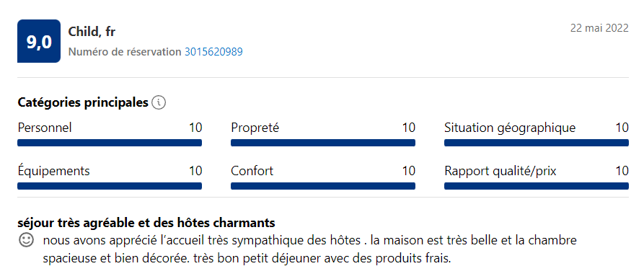The height and width of the screenshot is (279, 644).
Task: Click the Catégories principales heading
Action: (83, 102)
